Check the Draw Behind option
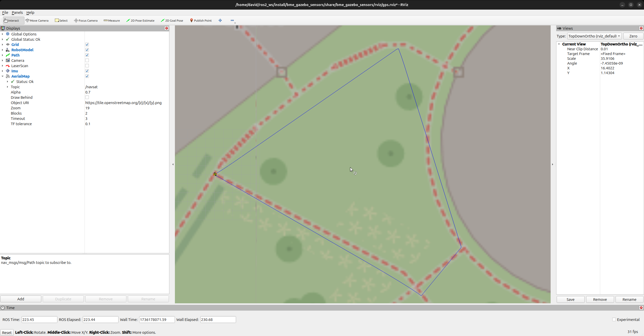Viewport: 644px width, 336px height. 87,97
